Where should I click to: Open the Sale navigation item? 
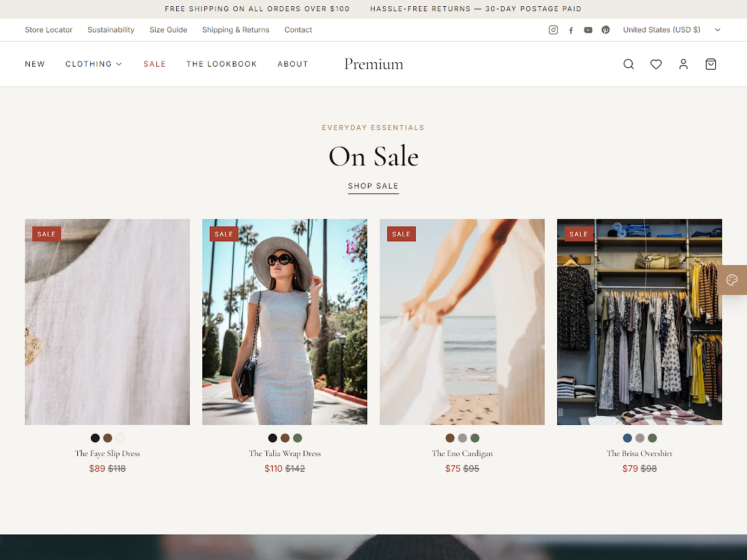(x=154, y=64)
